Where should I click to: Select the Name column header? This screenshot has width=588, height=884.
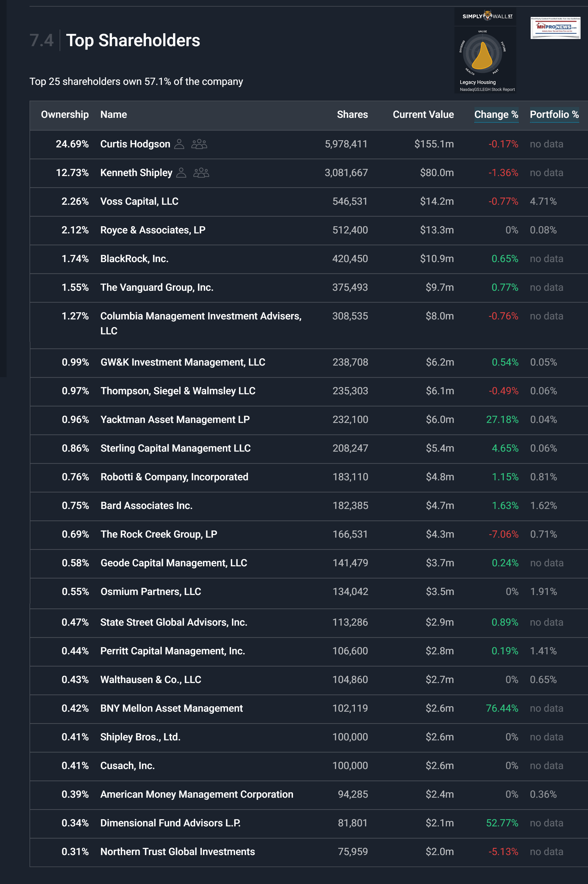(x=114, y=114)
